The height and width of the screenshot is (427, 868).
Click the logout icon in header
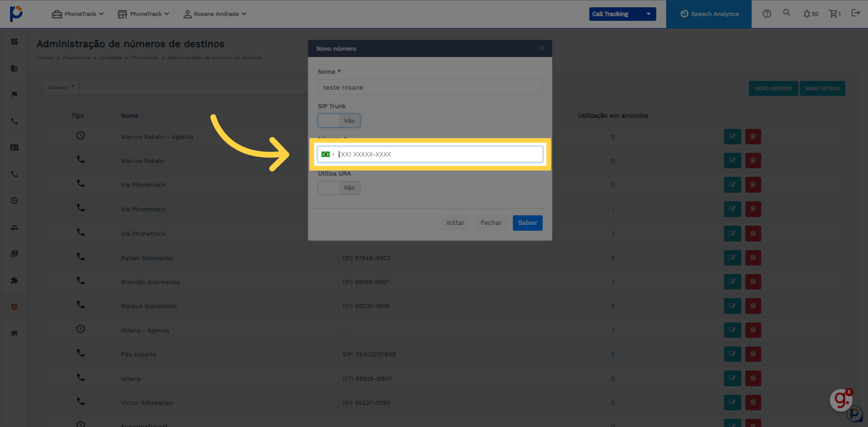point(855,13)
